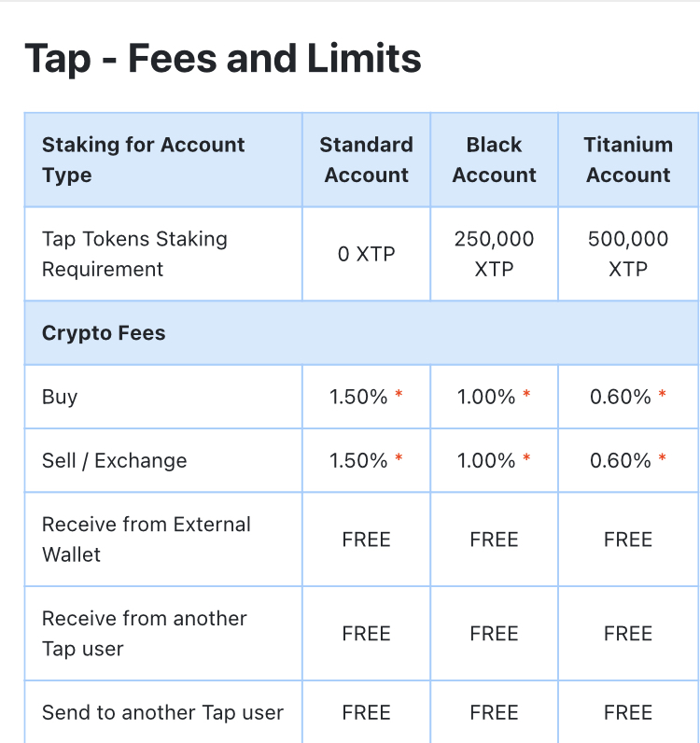
Task: Click Titanium FREE cell for Receive from External Wallet
Action: click(x=628, y=540)
